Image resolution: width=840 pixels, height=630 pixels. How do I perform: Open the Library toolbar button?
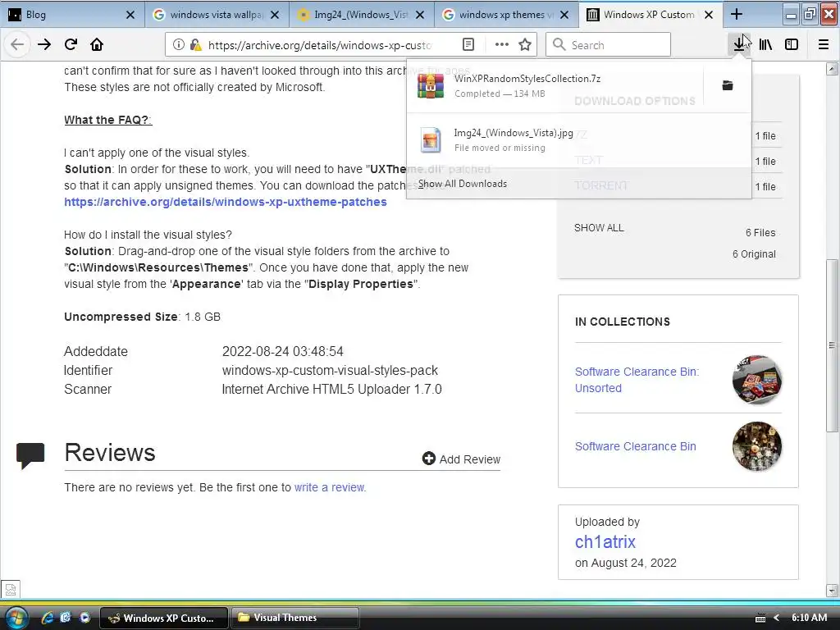(x=765, y=44)
